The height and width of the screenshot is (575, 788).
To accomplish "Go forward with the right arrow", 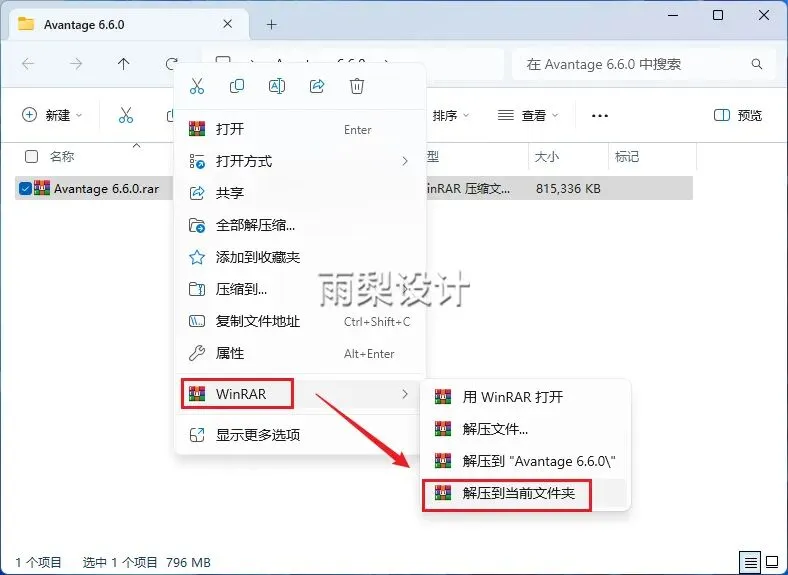I will pos(76,64).
